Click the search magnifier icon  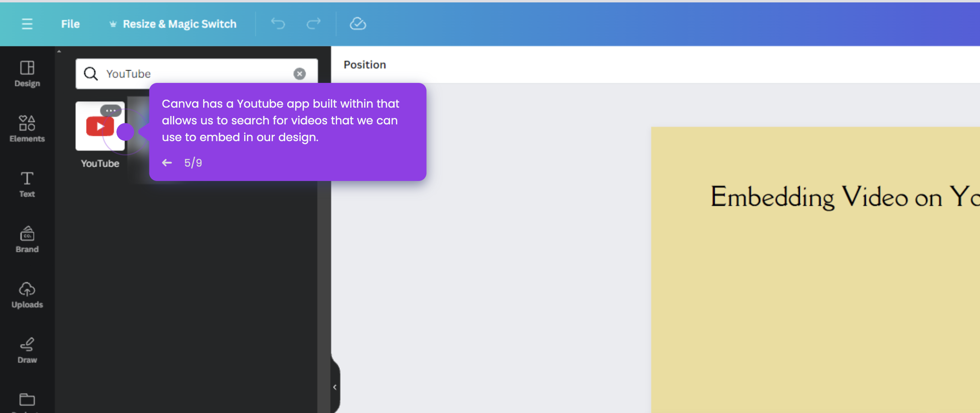91,73
